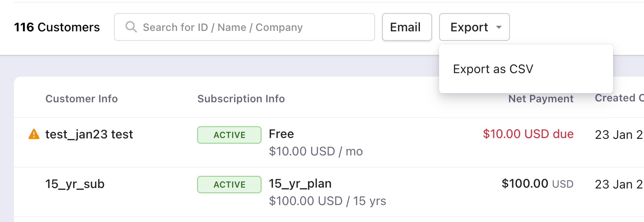Click the ACTIVE badge for Free plan

pos(229,135)
